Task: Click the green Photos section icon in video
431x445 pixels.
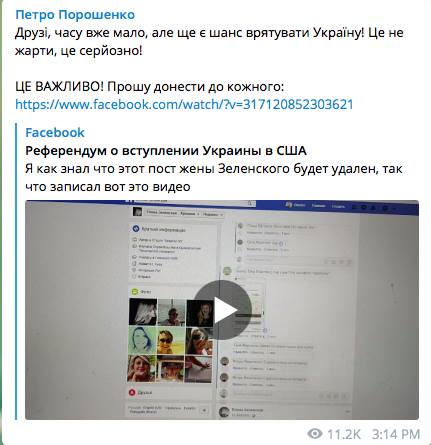Action: pos(135,292)
